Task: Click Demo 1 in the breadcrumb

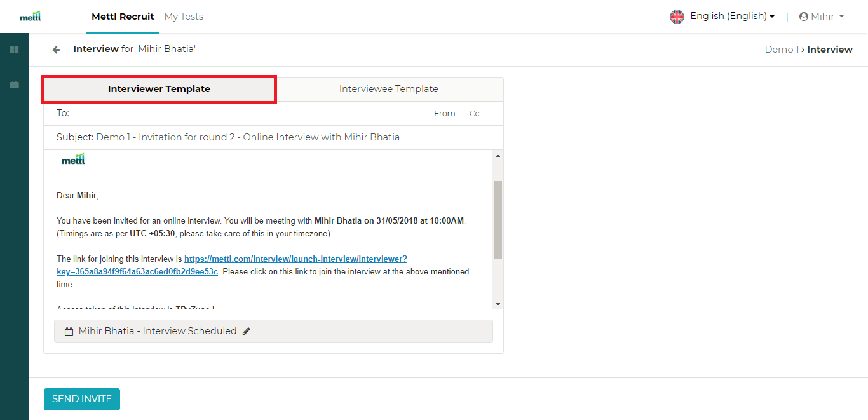Action: [x=781, y=50]
